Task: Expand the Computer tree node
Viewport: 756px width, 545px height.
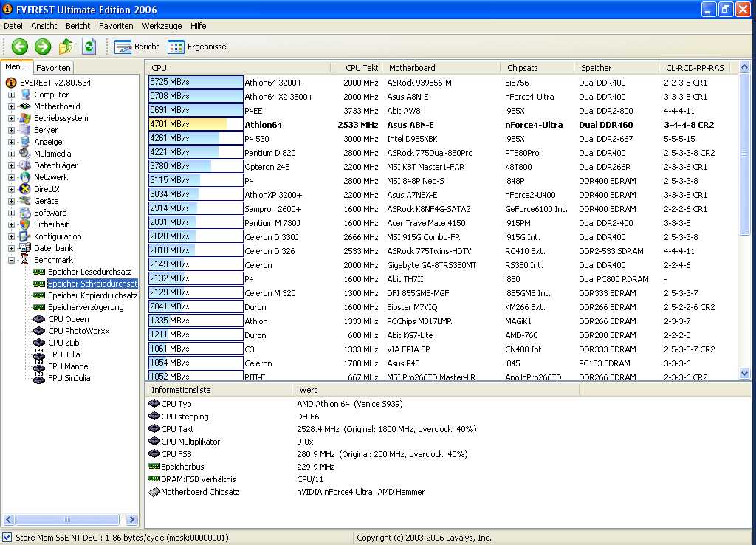Action: (11, 95)
